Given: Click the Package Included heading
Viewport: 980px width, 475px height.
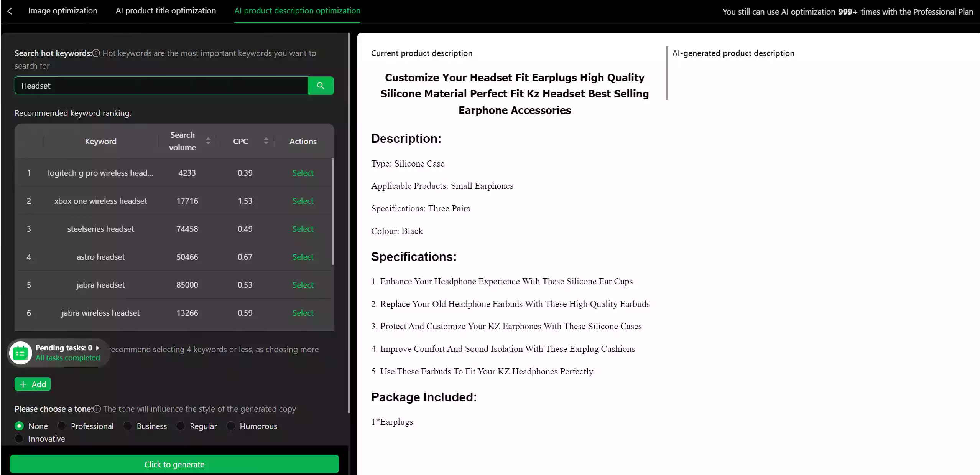Looking at the screenshot, I should pyautogui.click(x=424, y=397).
